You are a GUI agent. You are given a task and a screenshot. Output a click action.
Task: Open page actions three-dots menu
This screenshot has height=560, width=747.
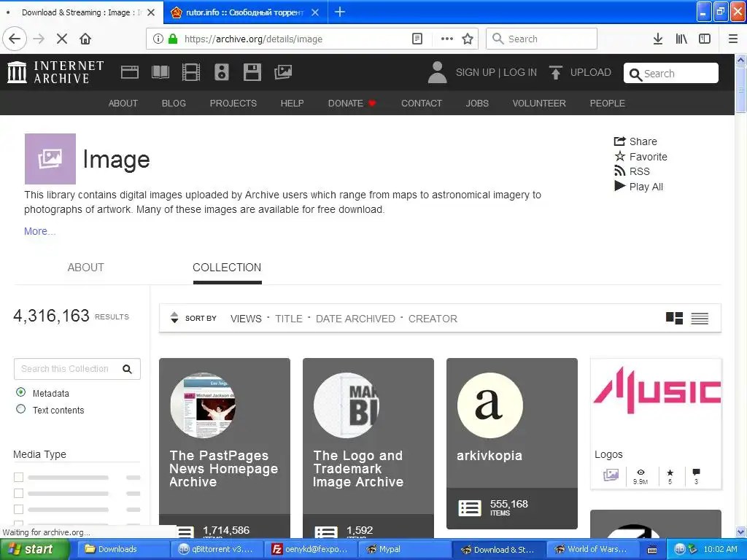(447, 39)
